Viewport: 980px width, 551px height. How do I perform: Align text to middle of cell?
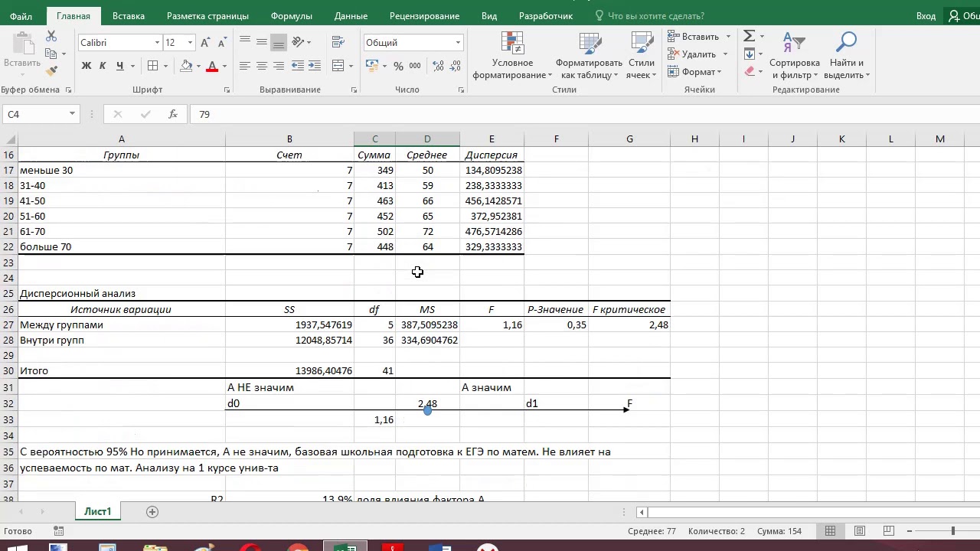262,42
